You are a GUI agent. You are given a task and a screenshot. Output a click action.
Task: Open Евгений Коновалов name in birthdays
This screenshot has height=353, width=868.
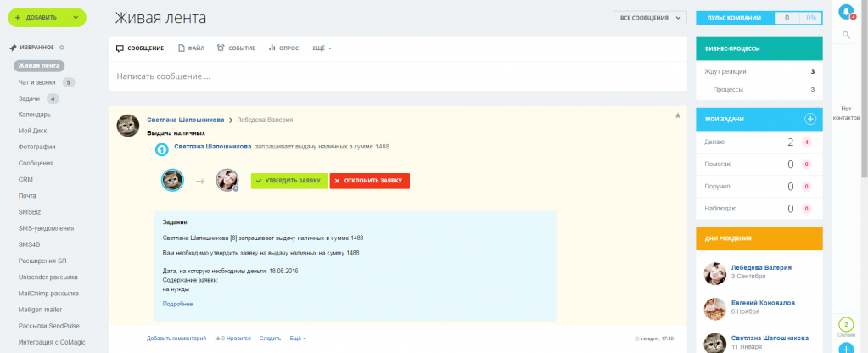763,303
